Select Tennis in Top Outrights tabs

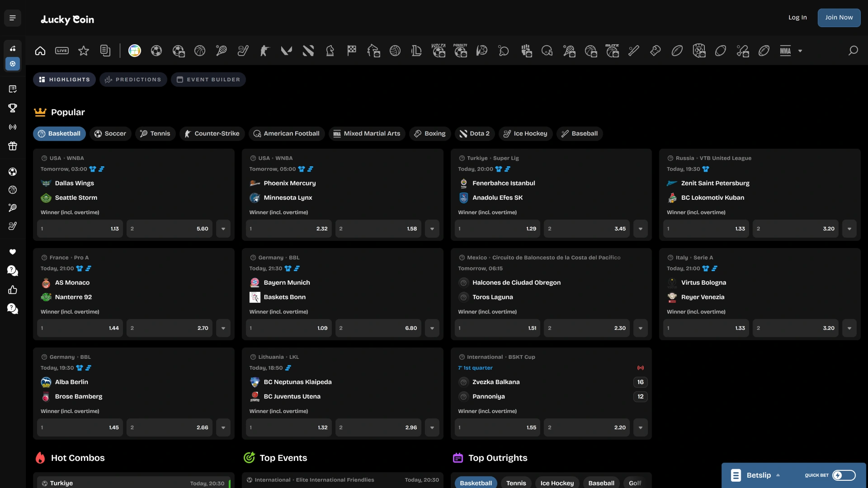(x=516, y=483)
